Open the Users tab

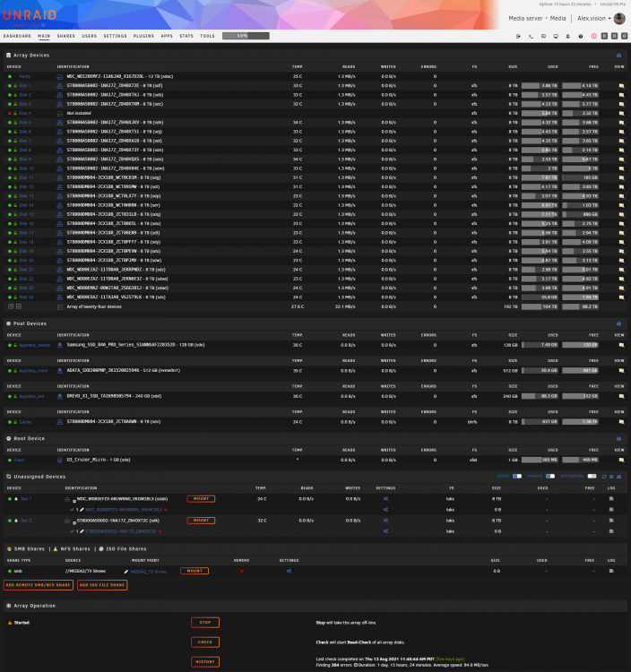89,36
